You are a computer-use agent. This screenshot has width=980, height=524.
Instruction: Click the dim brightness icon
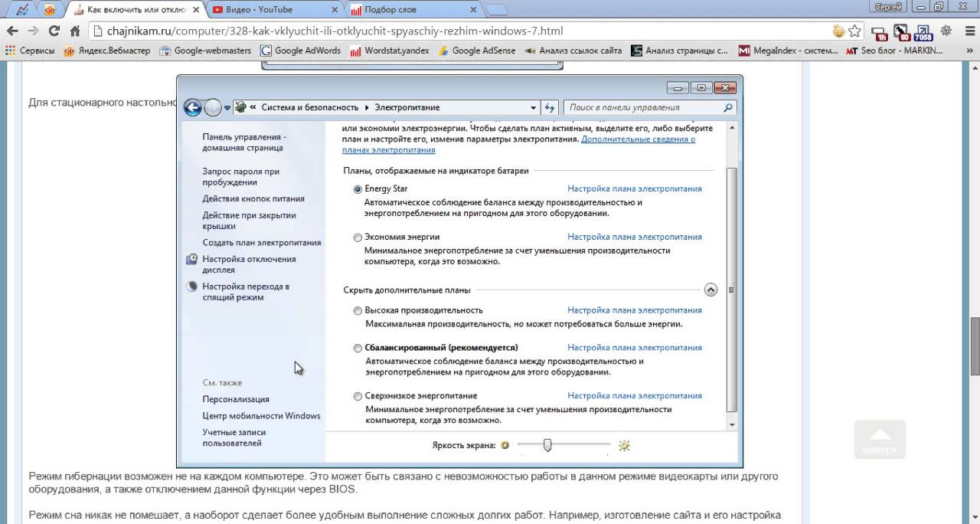pyautogui.click(x=505, y=445)
